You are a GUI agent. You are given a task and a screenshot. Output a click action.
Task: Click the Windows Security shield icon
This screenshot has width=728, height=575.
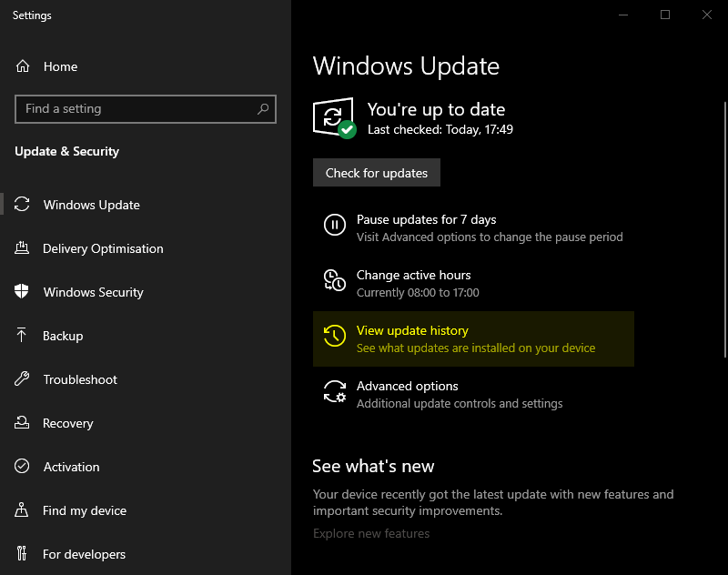tap(22, 291)
